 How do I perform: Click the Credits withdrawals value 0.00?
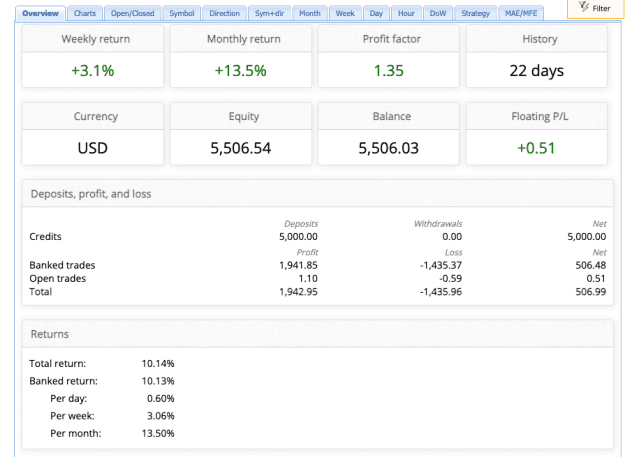tap(452, 237)
